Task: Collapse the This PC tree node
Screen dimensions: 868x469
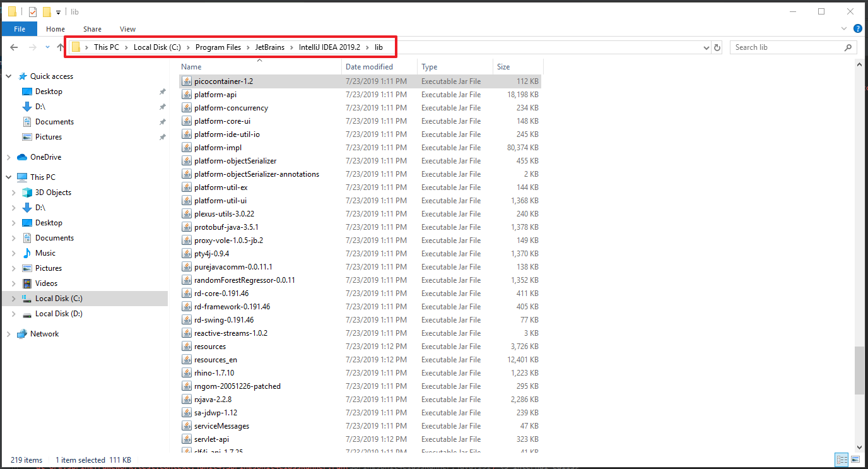Action: (9, 177)
